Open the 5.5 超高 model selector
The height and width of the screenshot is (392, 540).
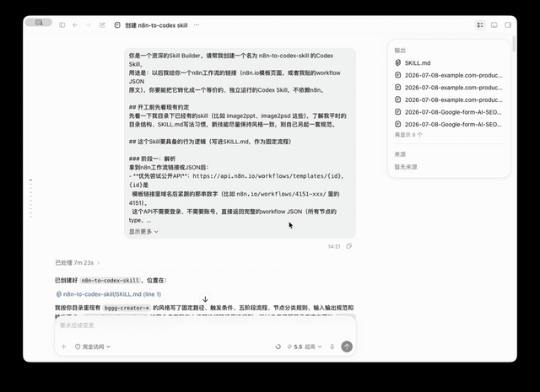point(305,346)
